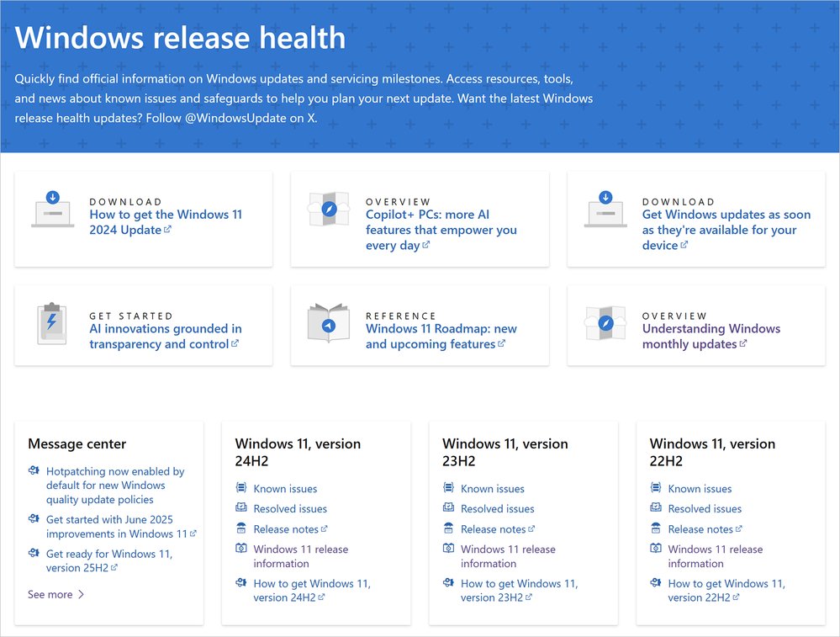
Task: Open How to get Windows 11, version 23H2
Action: coord(519,591)
